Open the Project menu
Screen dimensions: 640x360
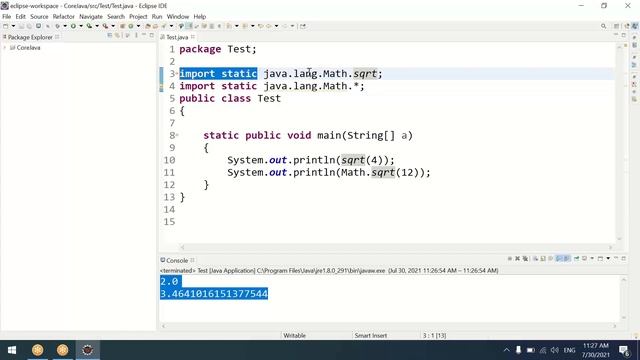[138, 17]
